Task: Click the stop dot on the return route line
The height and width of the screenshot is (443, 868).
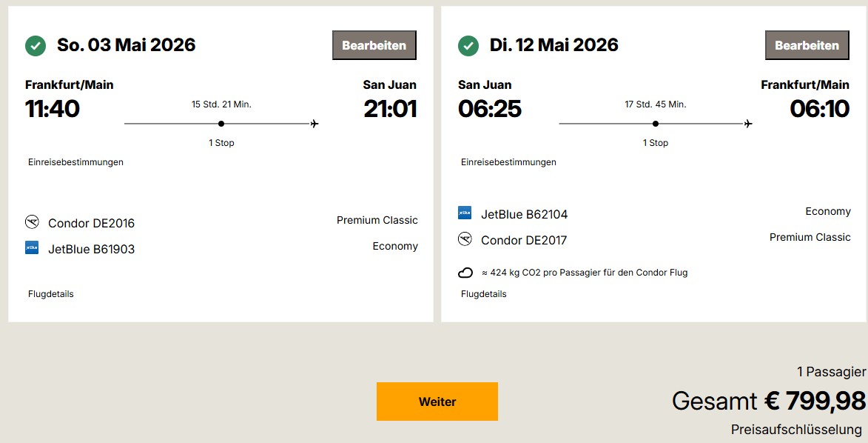Action: (656, 124)
